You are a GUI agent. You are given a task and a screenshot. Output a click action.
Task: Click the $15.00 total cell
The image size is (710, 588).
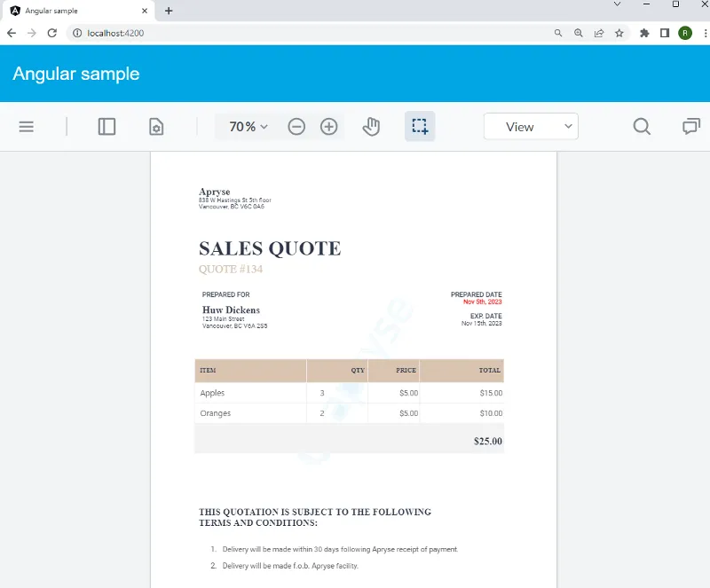click(x=491, y=393)
